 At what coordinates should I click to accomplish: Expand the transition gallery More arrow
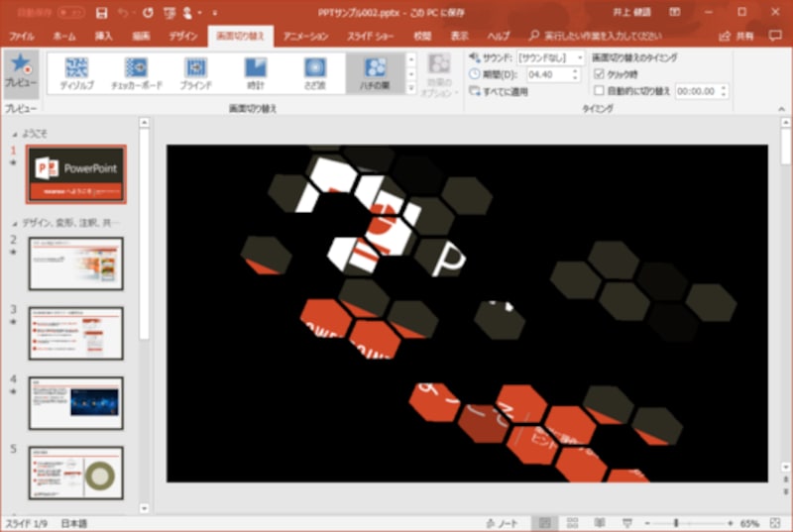[x=411, y=88]
